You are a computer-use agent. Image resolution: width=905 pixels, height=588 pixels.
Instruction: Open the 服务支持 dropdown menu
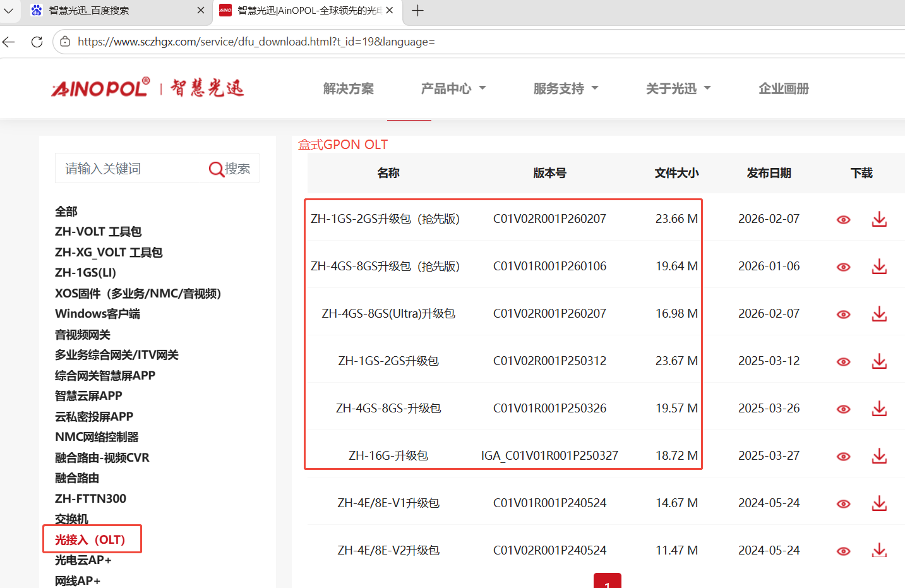(566, 88)
